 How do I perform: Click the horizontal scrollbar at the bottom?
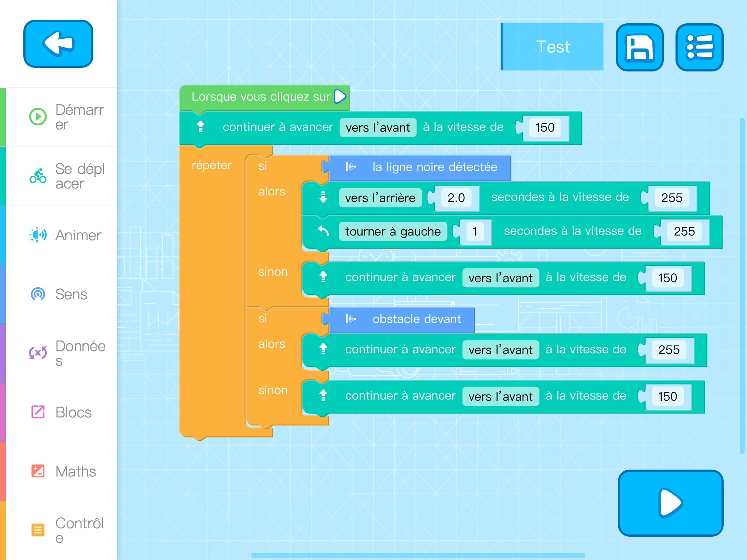tap(418, 555)
